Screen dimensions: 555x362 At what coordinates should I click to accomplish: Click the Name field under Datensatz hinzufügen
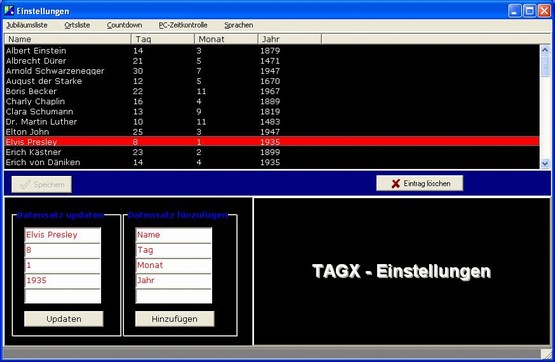pyautogui.click(x=173, y=235)
